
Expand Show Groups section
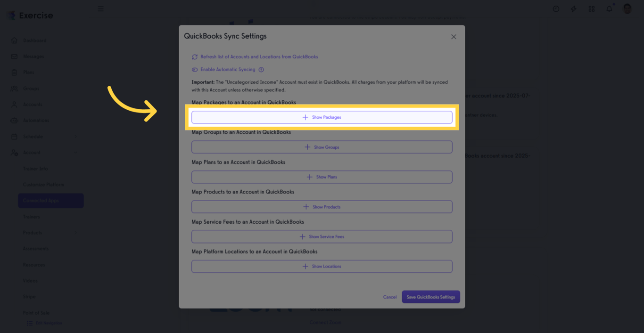point(322,147)
